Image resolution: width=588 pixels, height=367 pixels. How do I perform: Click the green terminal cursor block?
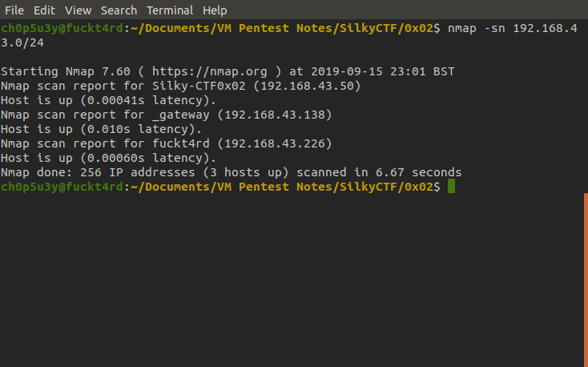pyautogui.click(x=451, y=187)
